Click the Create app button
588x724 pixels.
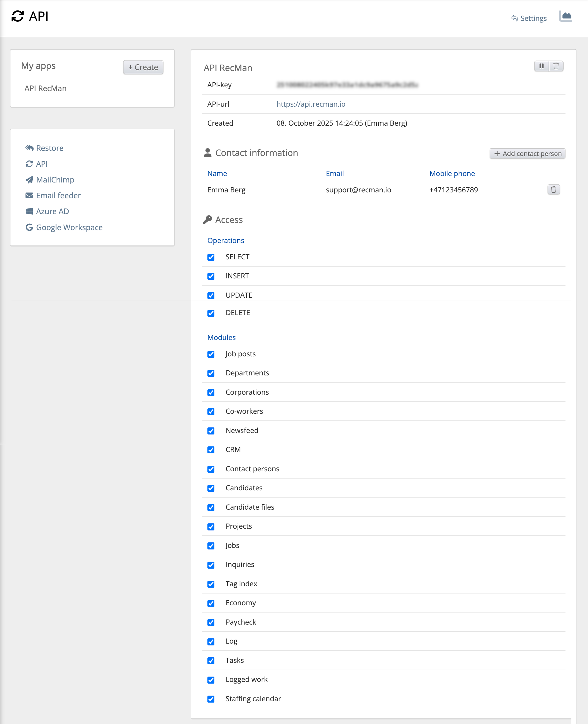(143, 67)
